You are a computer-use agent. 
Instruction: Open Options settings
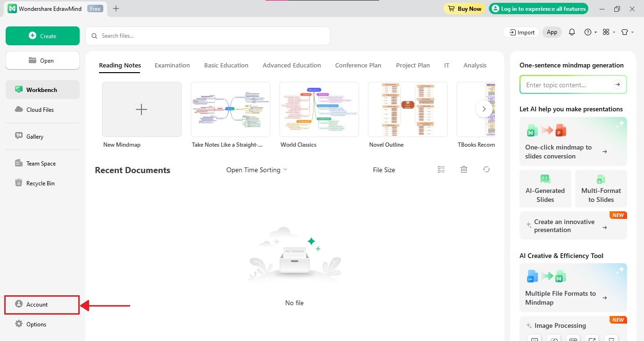[x=42, y=324]
